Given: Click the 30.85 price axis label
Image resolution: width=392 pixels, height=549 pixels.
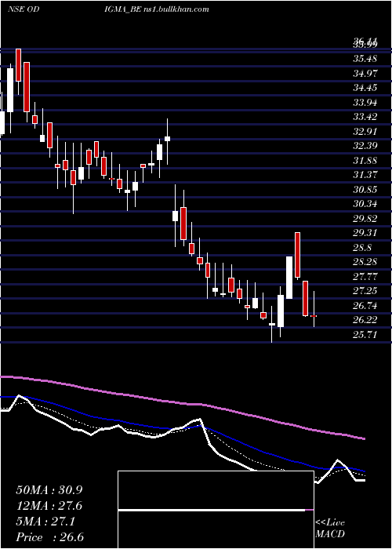Looking at the screenshot, I should 365,190.
